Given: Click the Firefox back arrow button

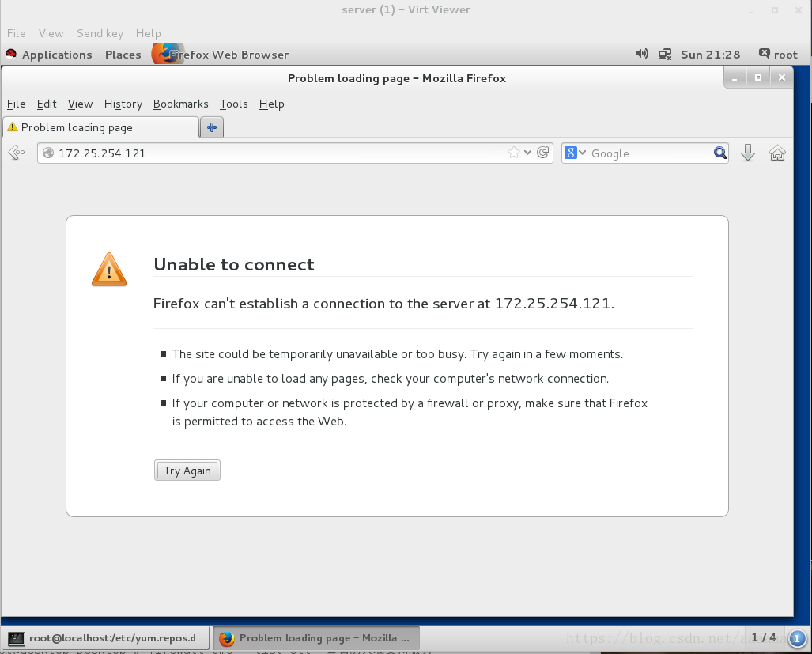Looking at the screenshot, I should pyautogui.click(x=17, y=153).
